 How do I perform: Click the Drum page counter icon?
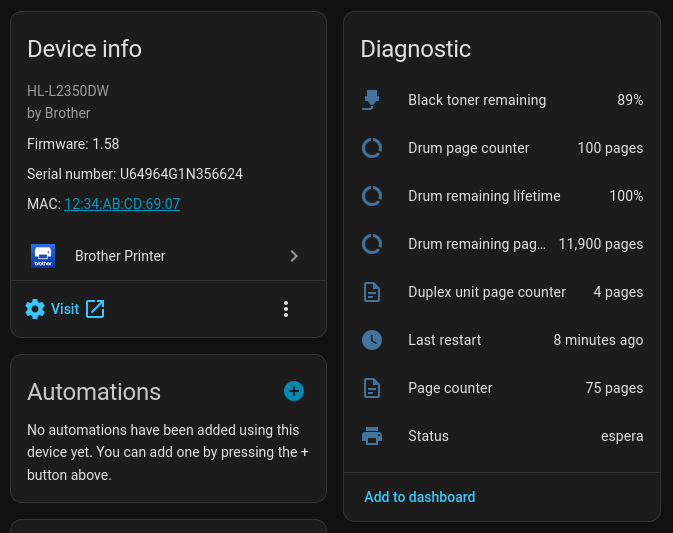[x=372, y=148]
